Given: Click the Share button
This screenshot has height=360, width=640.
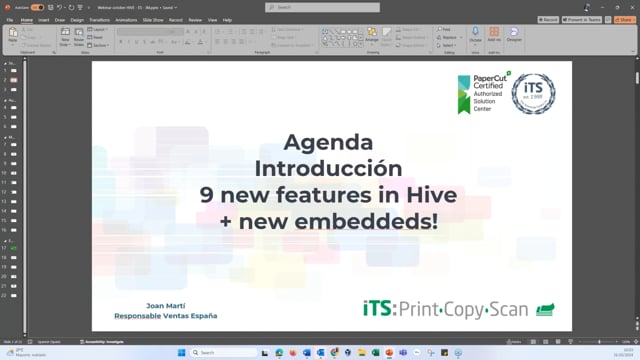Looking at the screenshot, I should coord(625,20).
